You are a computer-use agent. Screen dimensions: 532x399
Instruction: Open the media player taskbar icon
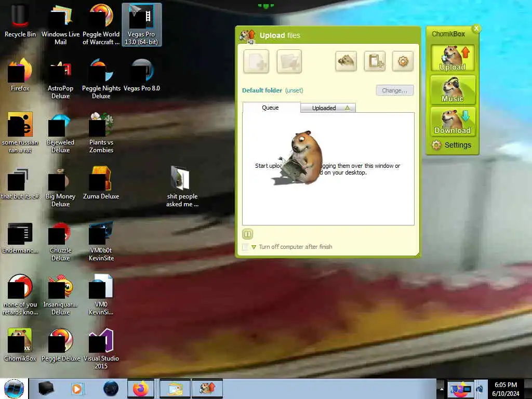[x=77, y=389]
